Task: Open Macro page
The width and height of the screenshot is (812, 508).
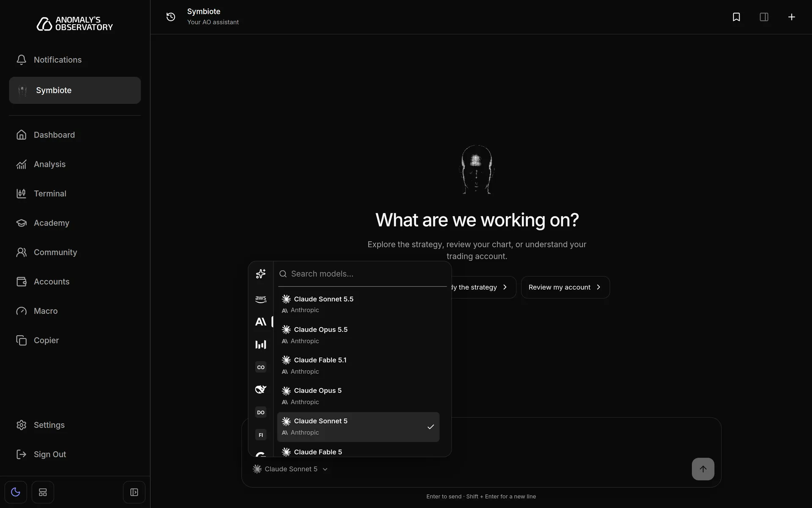Action: click(x=75, y=311)
